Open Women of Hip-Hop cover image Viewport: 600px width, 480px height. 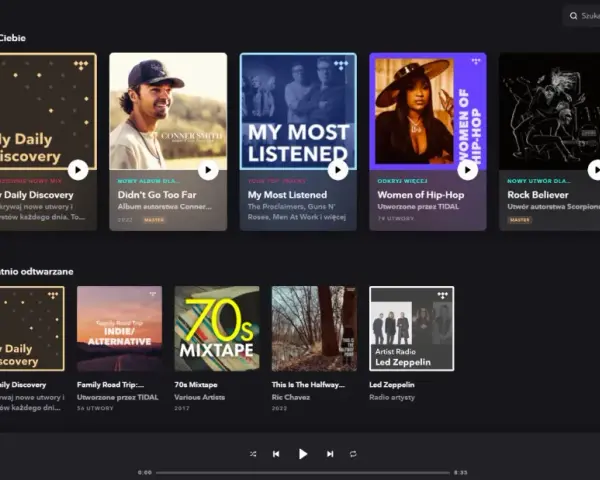pyautogui.click(x=428, y=111)
